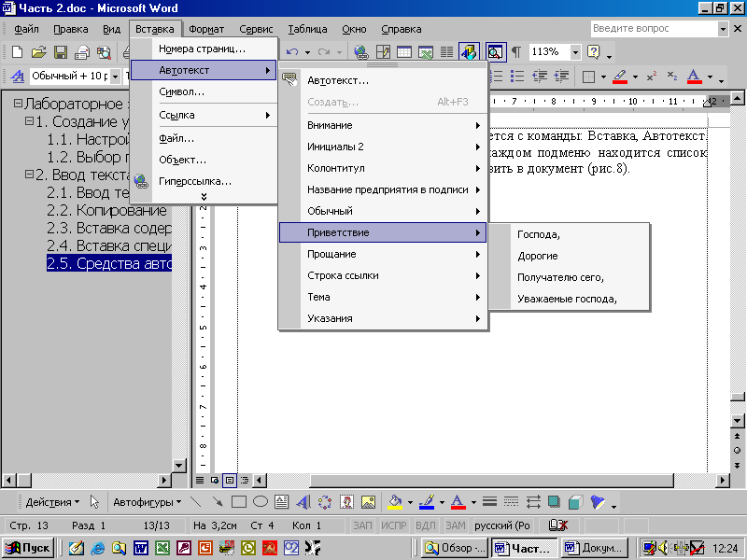Toggle ВДЛ extend selection indicator

[426, 525]
